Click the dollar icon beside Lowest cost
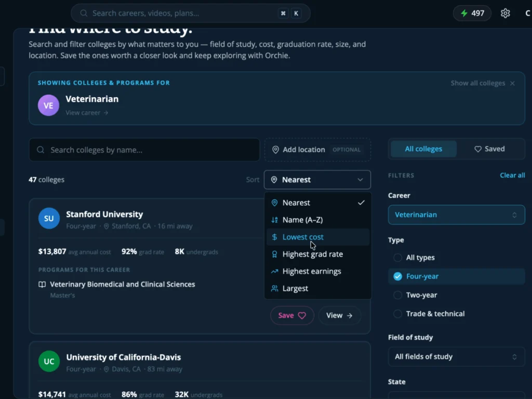532x399 pixels. [x=274, y=237]
